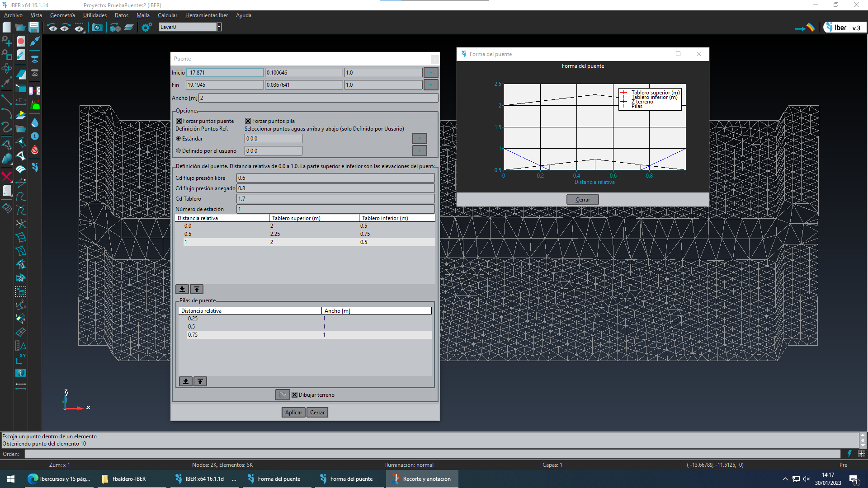This screenshot has height=488, width=868.
Task: Click the distance measure arrows icon
Action: click(21, 386)
